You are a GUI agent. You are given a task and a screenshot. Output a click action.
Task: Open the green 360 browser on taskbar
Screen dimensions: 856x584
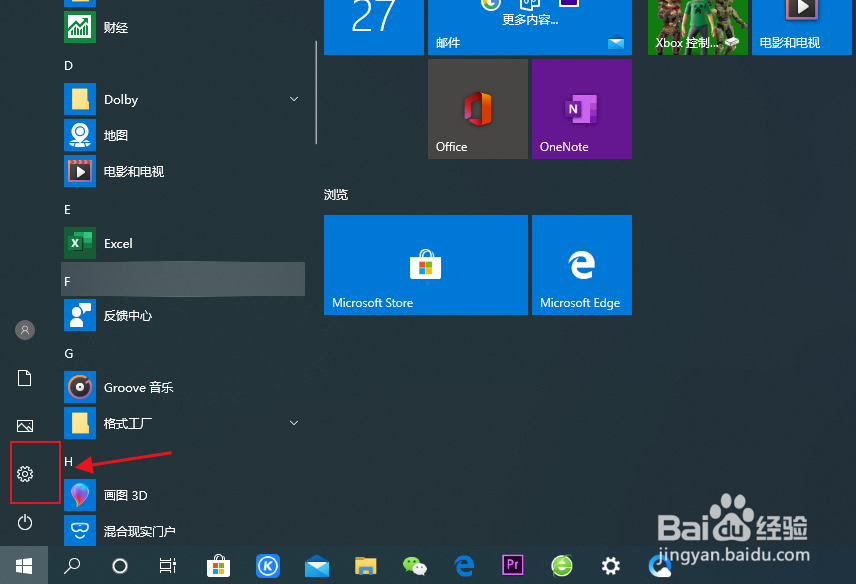(x=562, y=565)
